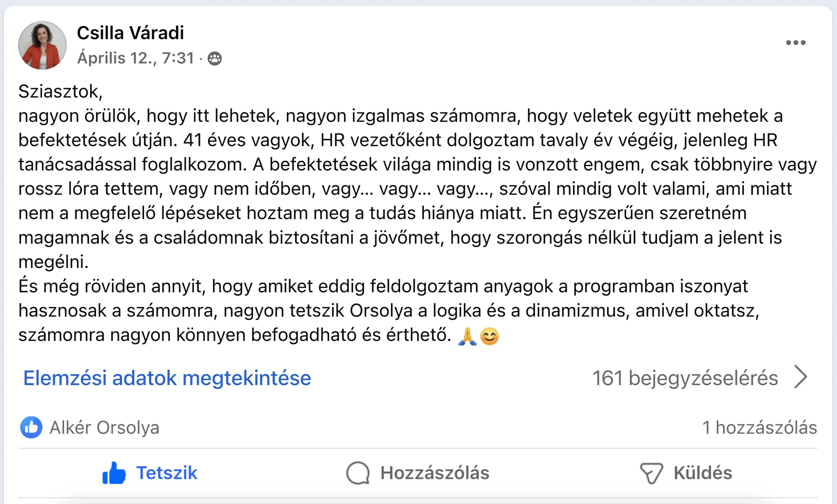Click the group audience privacy icon
The width and height of the screenshot is (837, 504).
[215, 59]
